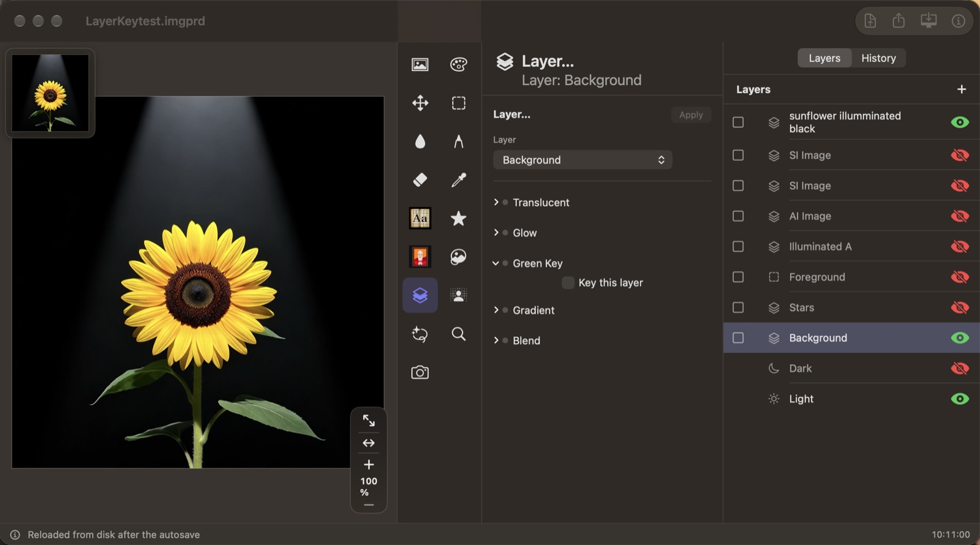Click fit-to-window diagonal arrows icon
Viewport: 980px width, 545px height.
pos(369,421)
